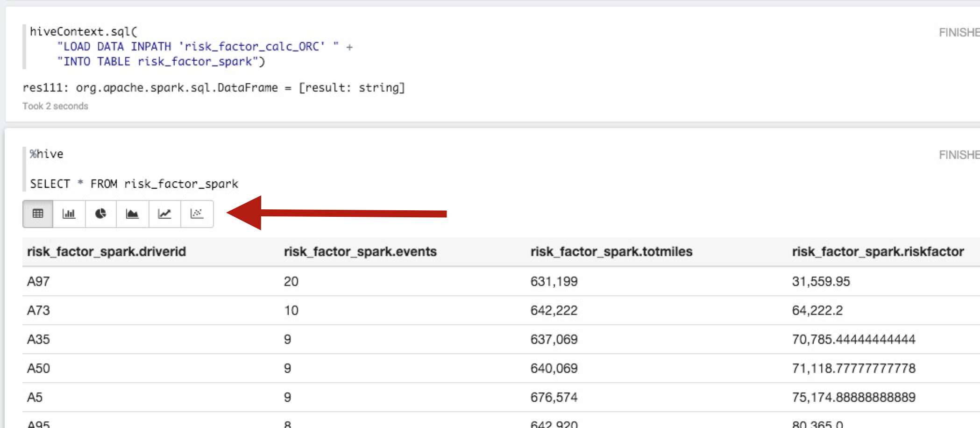Click totmiles value 640,069

(554, 368)
